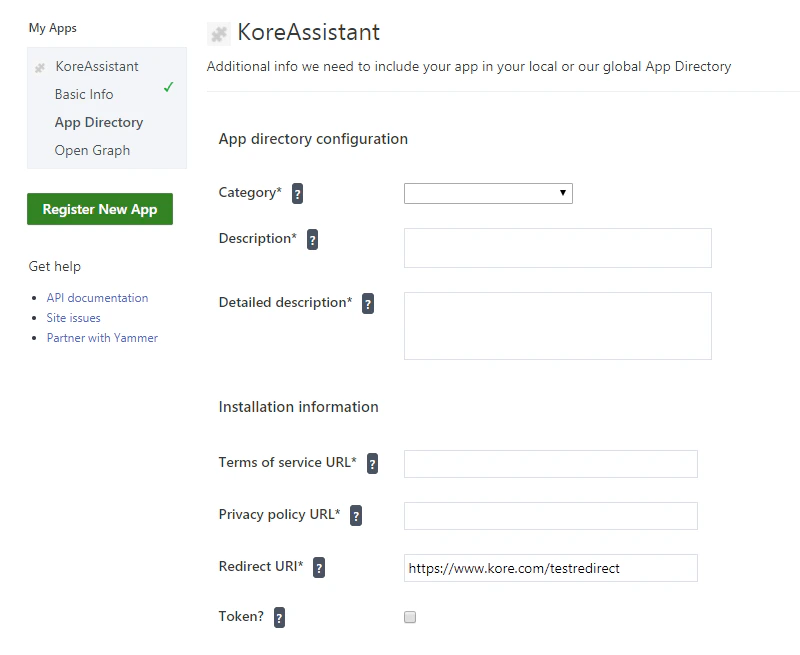Open help tooltip for Description field

point(311,240)
